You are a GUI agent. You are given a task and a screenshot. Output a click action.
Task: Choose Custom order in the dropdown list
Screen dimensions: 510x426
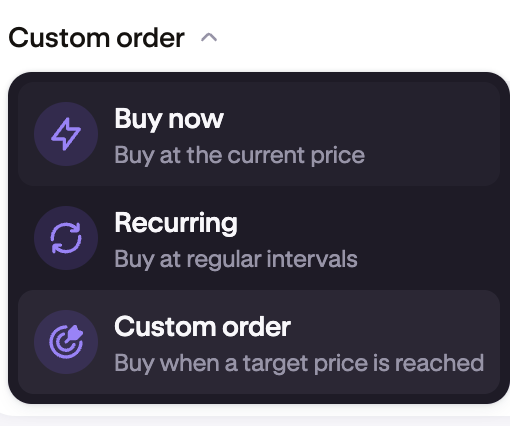(x=259, y=342)
